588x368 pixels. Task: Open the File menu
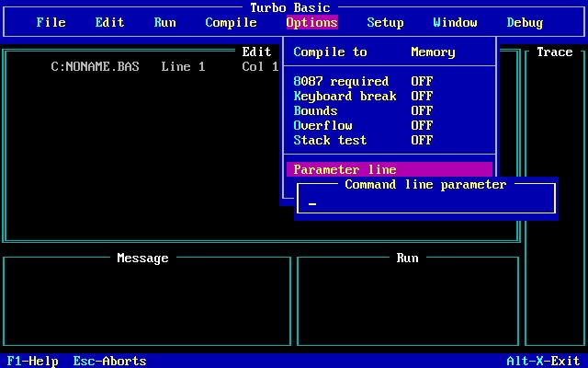51,22
